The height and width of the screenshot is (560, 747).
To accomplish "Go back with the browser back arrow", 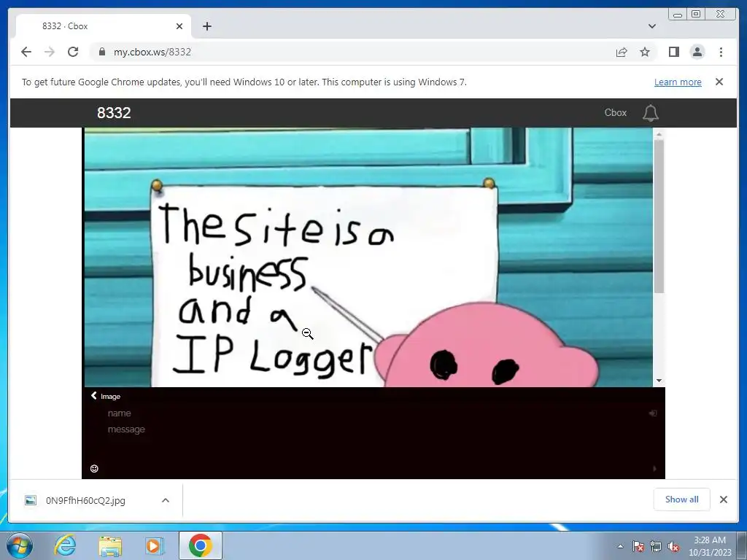I will click(x=26, y=52).
